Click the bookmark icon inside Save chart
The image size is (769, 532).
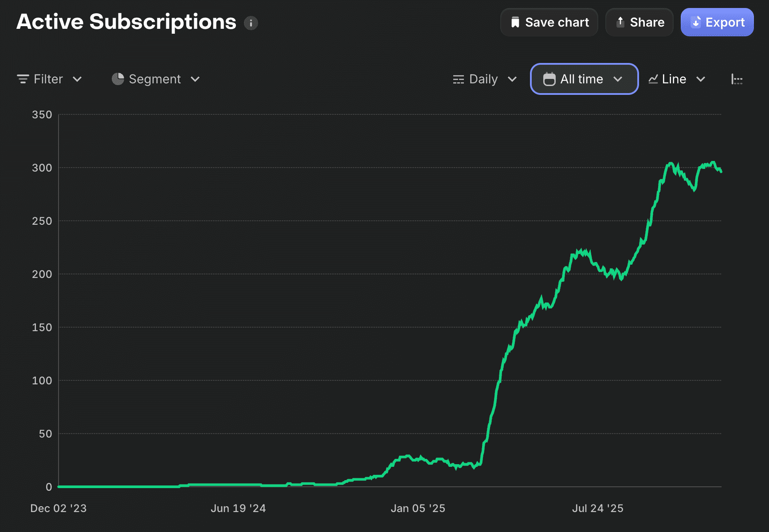coord(515,22)
